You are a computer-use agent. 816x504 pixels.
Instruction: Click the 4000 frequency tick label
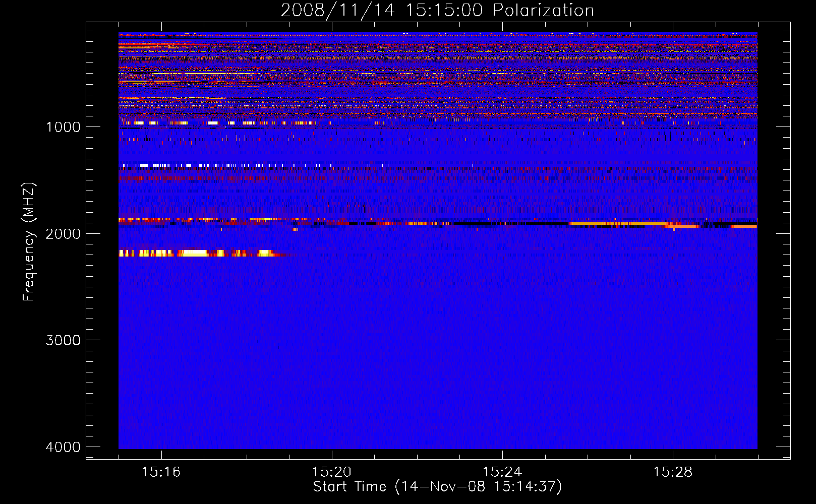(63, 447)
